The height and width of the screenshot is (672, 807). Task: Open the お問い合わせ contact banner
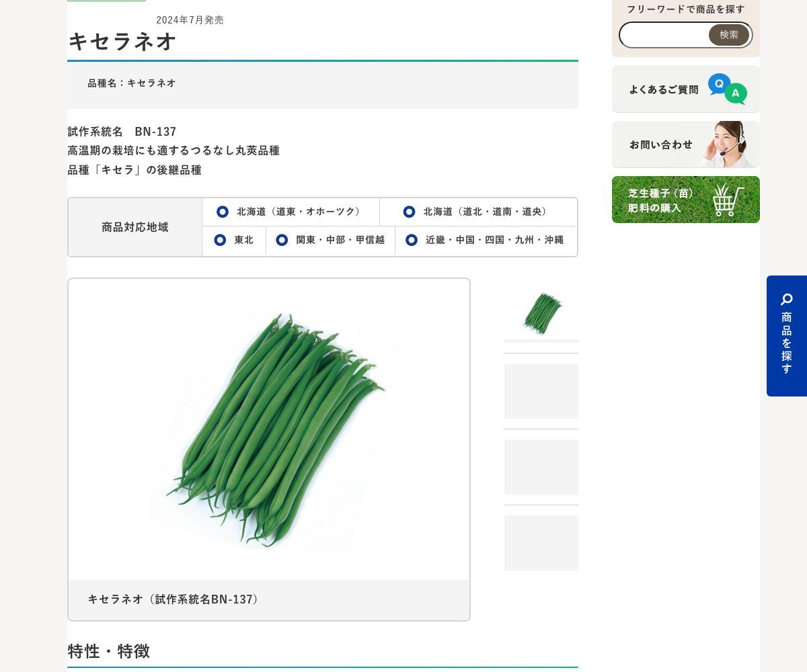pyautogui.click(x=686, y=144)
